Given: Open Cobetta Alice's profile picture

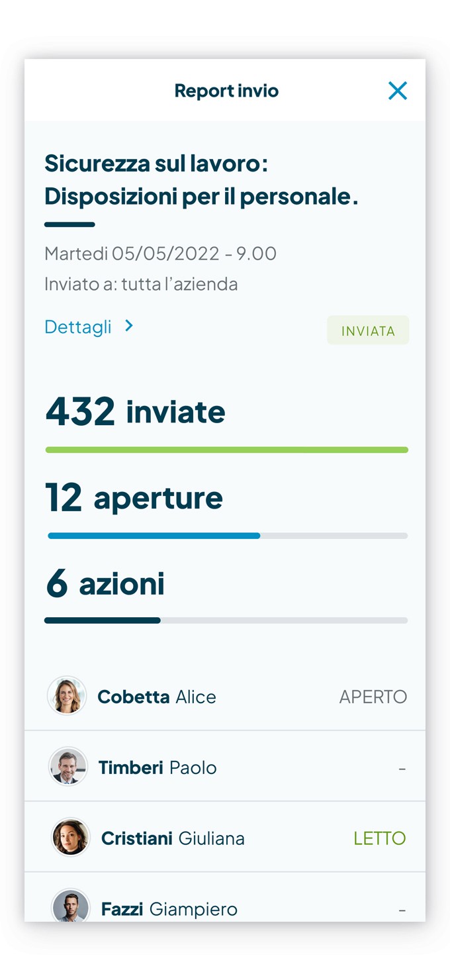Looking at the screenshot, I should (67, 696).
